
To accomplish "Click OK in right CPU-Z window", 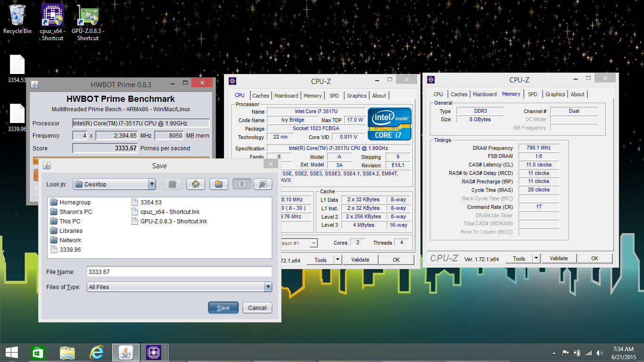I will [x=595, y=258].
